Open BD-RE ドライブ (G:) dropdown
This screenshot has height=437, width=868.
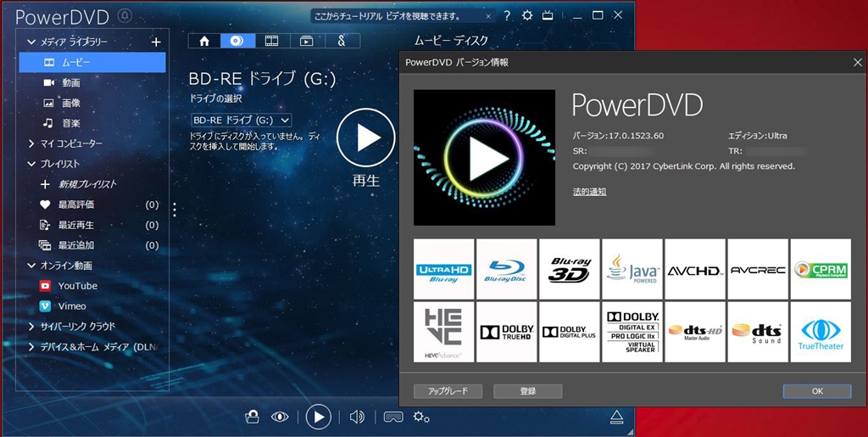[241, 120]
